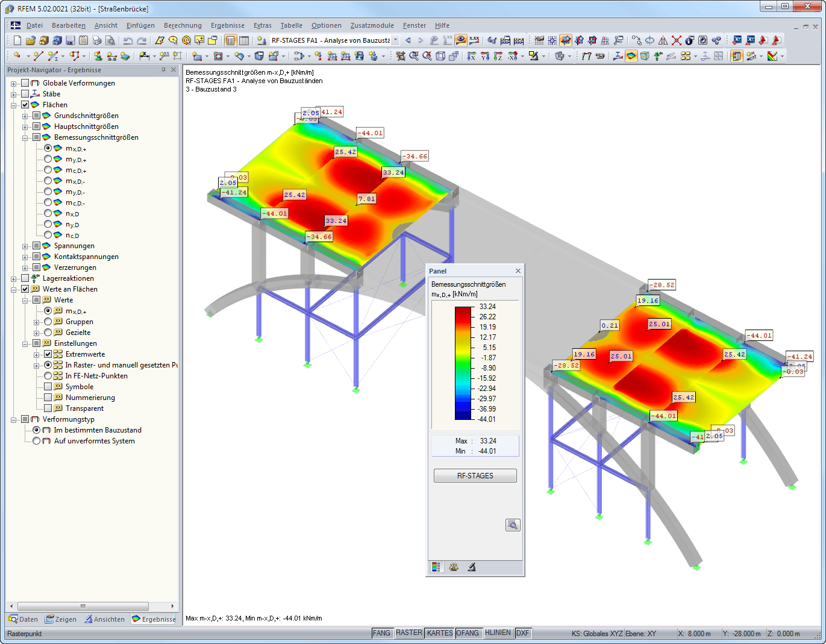The width and height of the screenshot is (826, 644).
Task: Expand the Kontaktspannungen tree node
Action: (x=25, y=257)
